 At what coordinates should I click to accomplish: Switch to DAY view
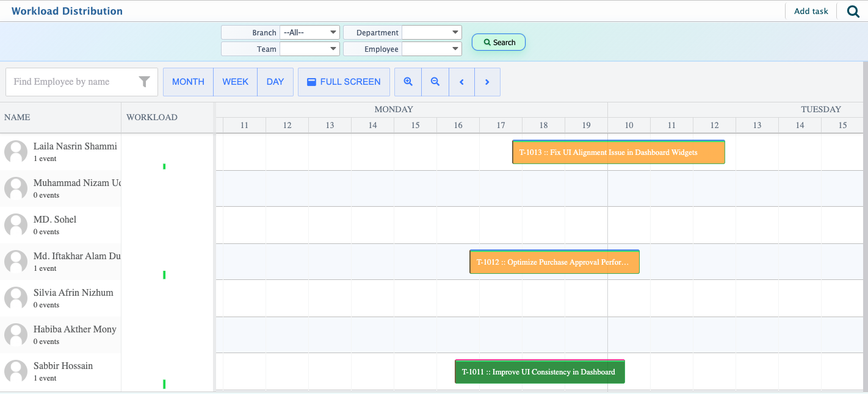275,82
